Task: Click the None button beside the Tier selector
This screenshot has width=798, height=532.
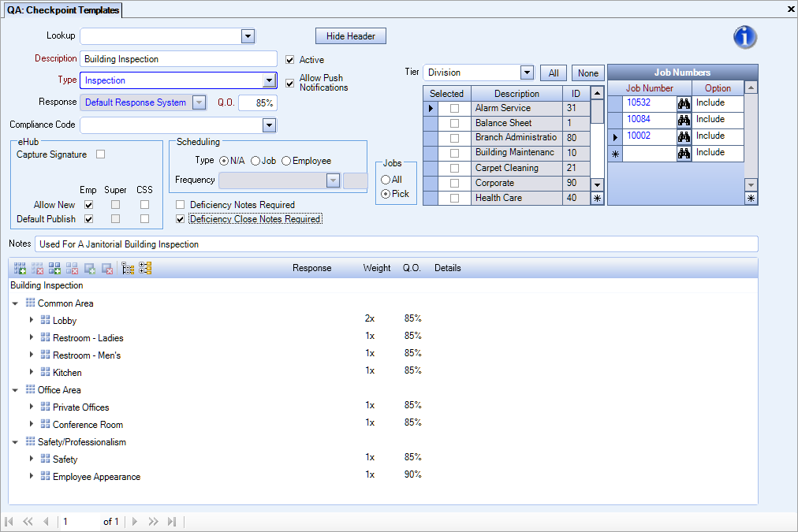Action: click(587, 72)
